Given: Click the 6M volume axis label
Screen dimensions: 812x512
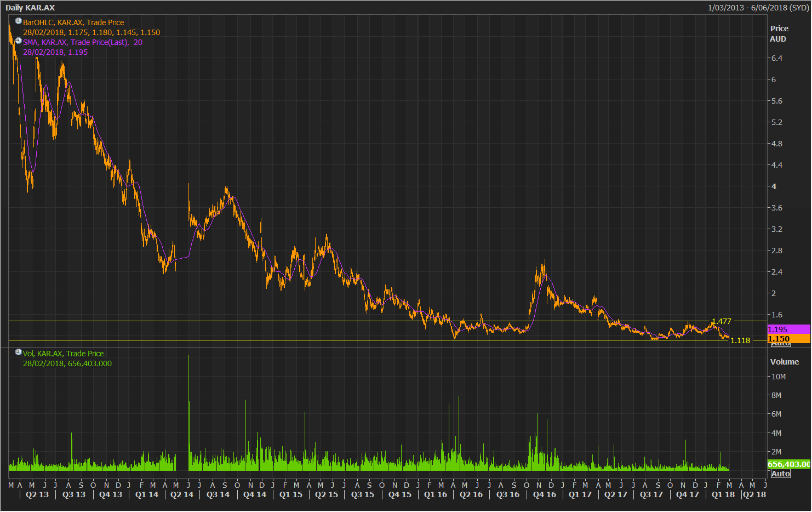Looking at the screenshot, I should 776,414.
